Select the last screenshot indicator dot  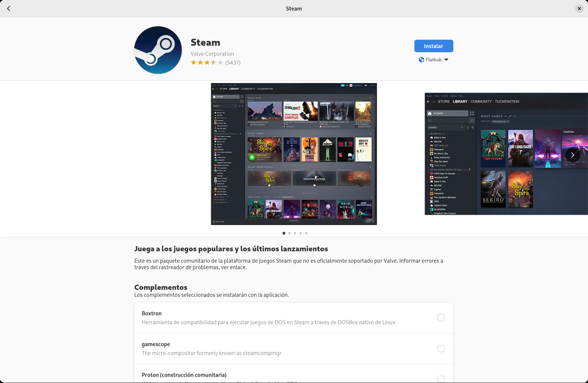click(306, 233)
